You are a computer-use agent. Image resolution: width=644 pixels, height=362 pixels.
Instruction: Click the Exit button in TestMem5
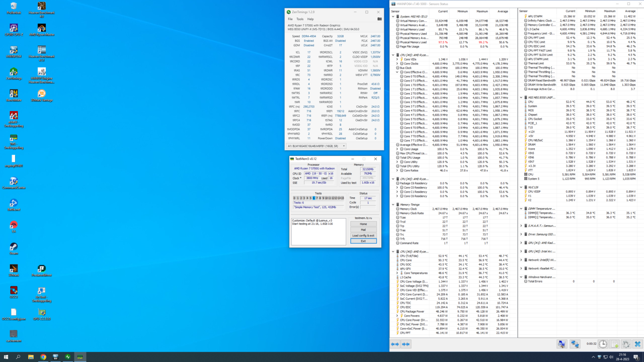[363, 241]
